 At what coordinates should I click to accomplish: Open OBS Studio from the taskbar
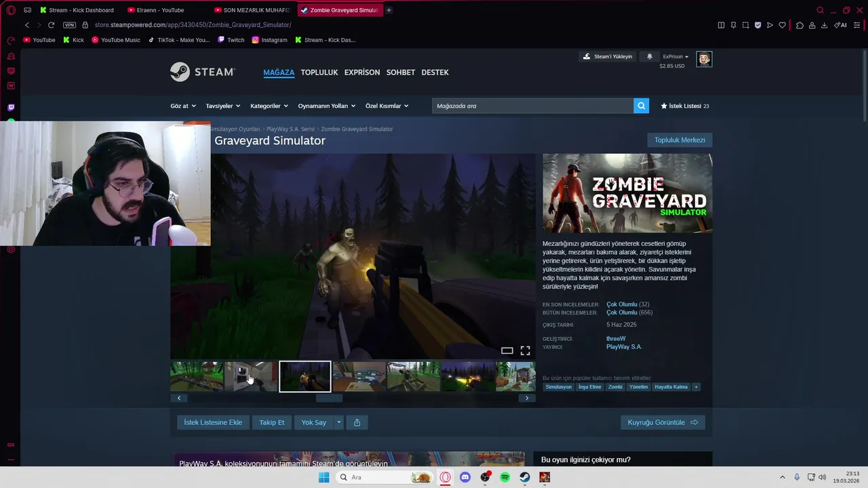485,477
